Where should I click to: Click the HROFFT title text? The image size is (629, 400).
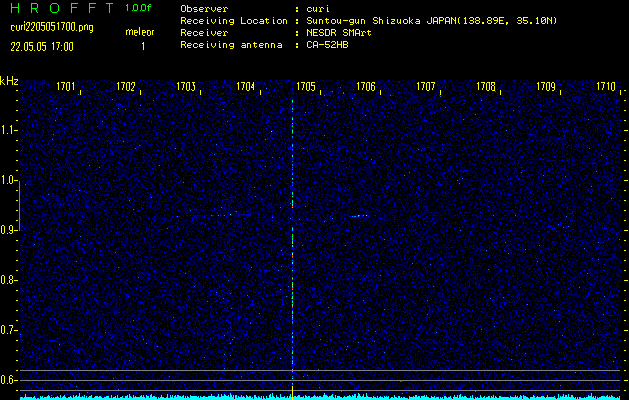coord(58,8)
